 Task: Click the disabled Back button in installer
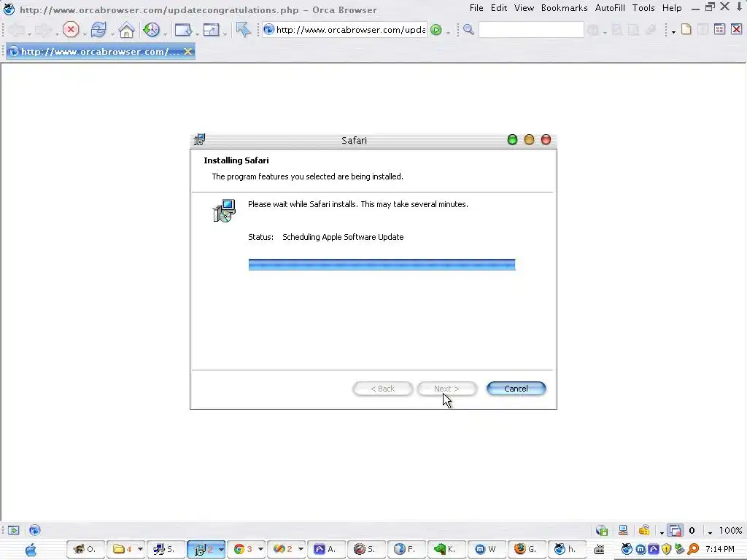pos(382,389)
